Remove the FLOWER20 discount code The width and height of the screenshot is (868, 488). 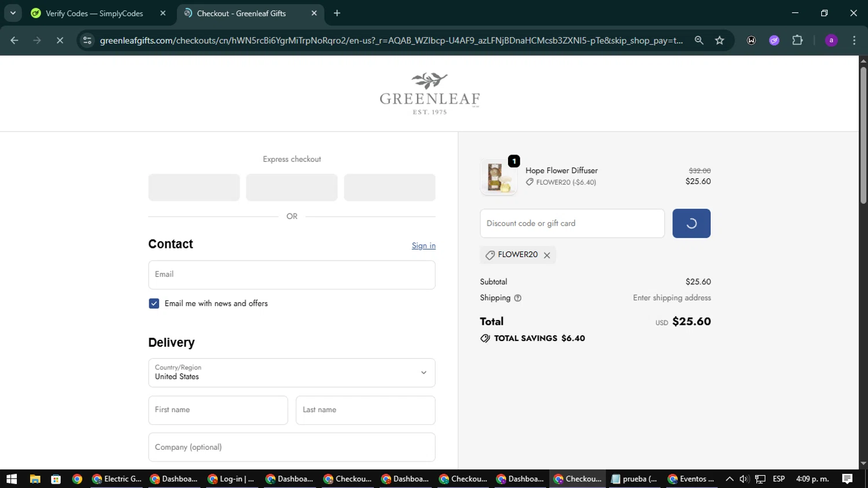(547, 255)
